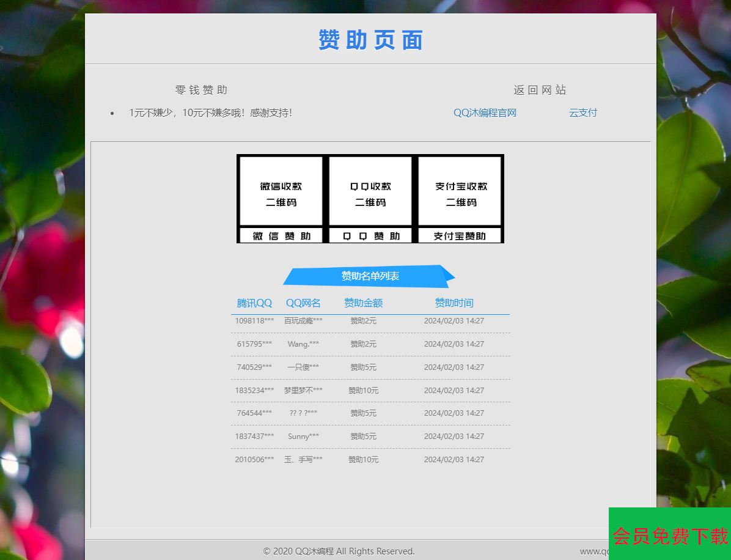Viewport: 731px width, 560px height.
Task: Select the QQ赞助 label under the QQ QR
Action: 370,235
